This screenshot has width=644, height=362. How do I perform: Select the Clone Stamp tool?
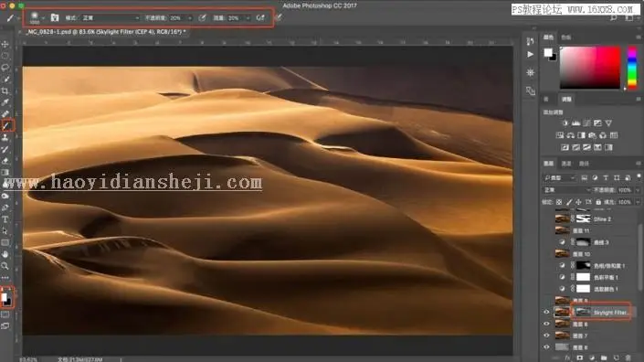click(5, 137)
